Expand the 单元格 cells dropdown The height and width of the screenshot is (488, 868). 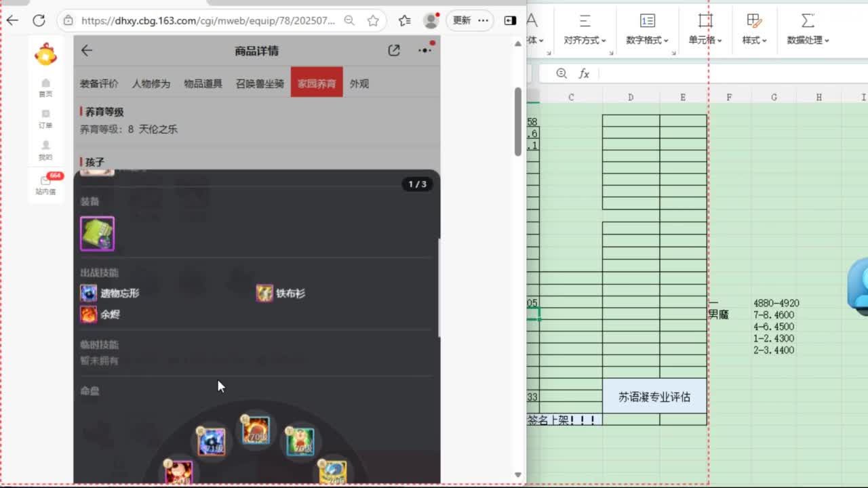(705, 40)
